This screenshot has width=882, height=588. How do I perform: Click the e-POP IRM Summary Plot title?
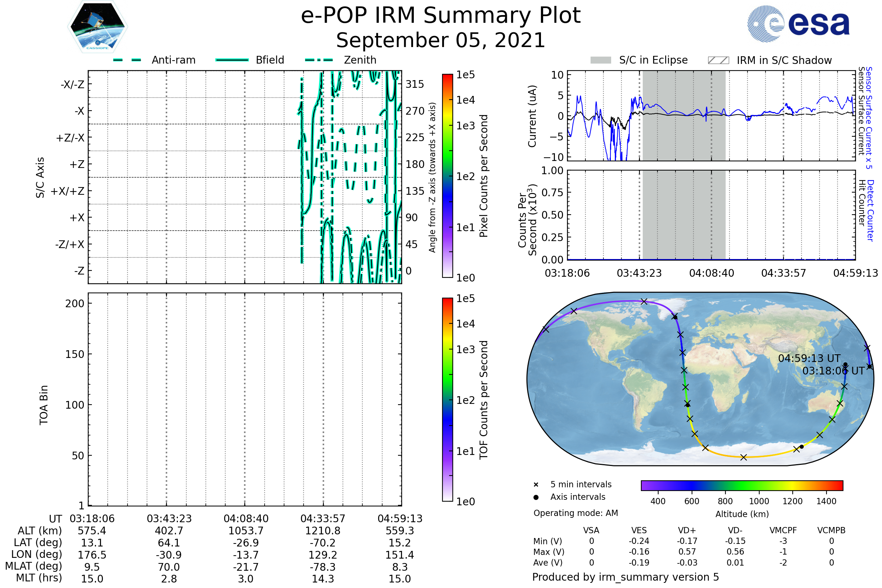pos(441,16)
